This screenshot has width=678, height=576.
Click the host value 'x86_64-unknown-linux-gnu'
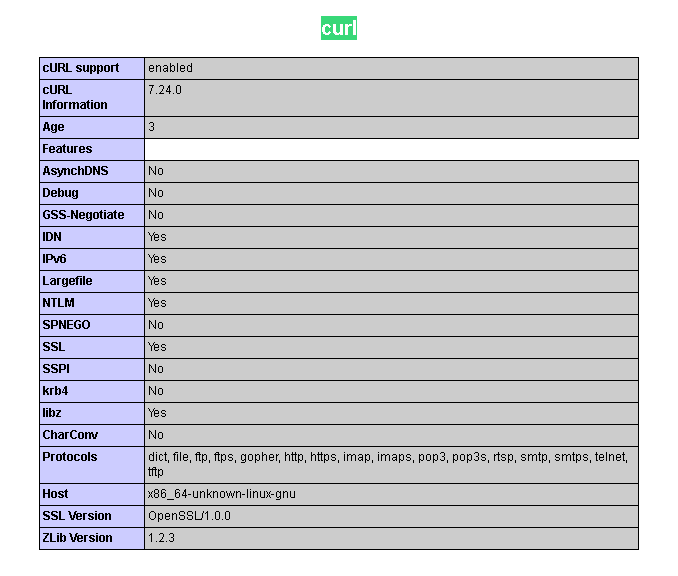click(222, 494)
